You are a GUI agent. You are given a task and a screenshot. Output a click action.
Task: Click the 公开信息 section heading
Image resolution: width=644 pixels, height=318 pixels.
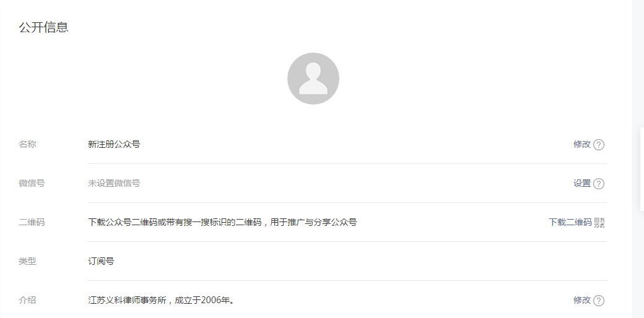43,27
